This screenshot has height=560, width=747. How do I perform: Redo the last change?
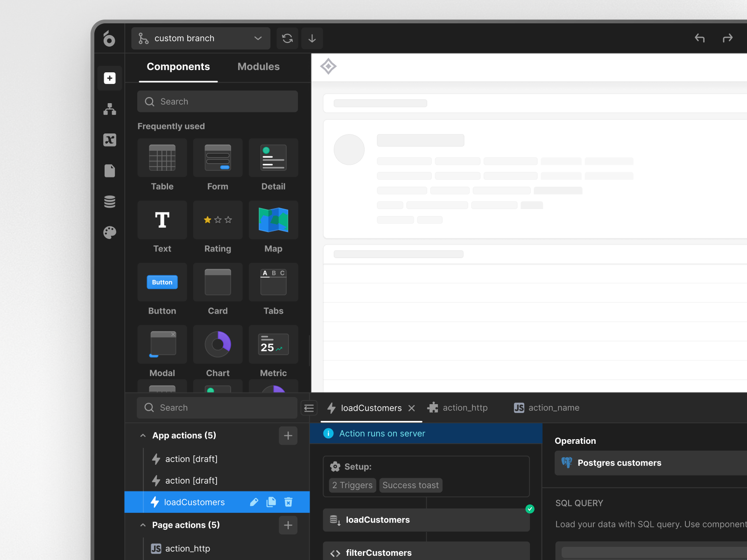tap(727, 38)
